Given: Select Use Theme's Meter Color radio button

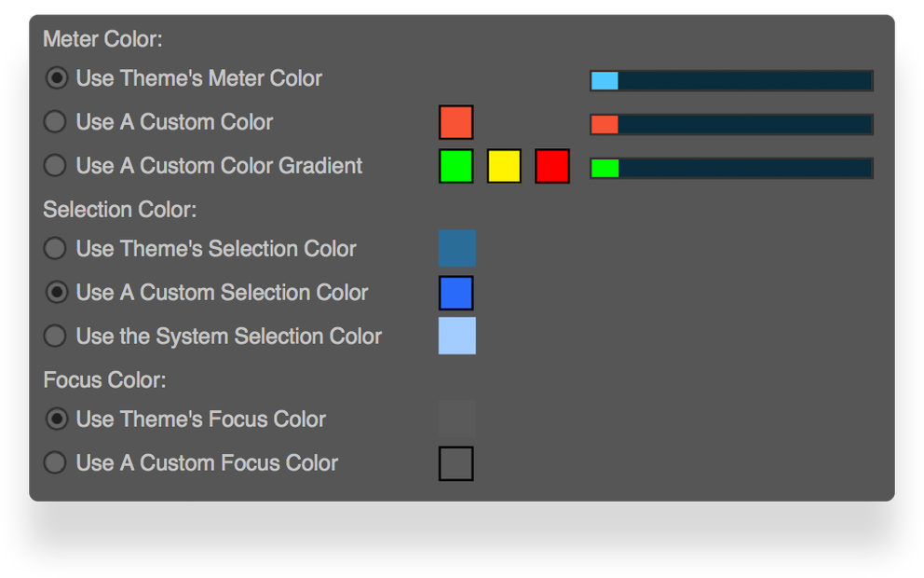Looking at the screenshot, I should pos(57,78).
